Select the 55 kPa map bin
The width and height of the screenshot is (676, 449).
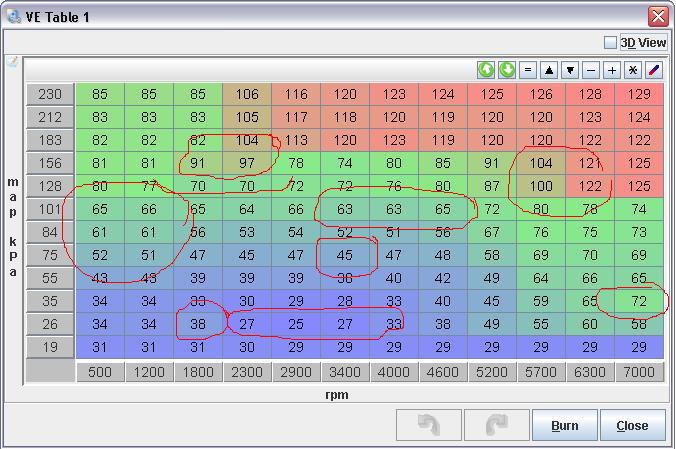(50, 278)
